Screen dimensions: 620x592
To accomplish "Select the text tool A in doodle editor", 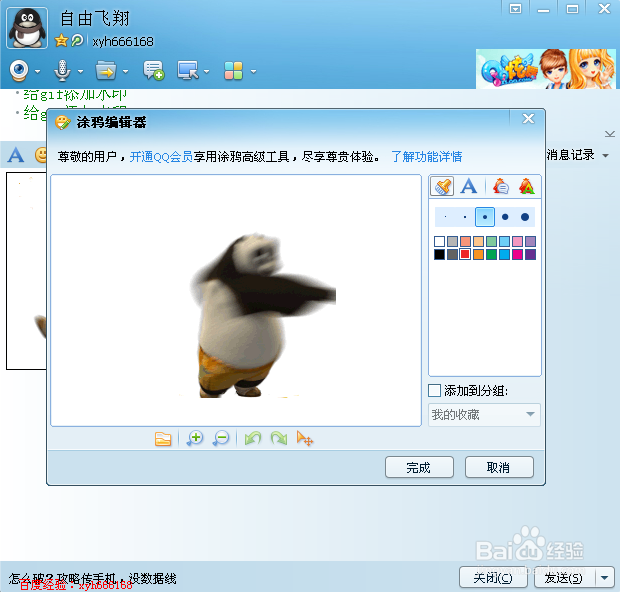I will click(x=469, y=186).
